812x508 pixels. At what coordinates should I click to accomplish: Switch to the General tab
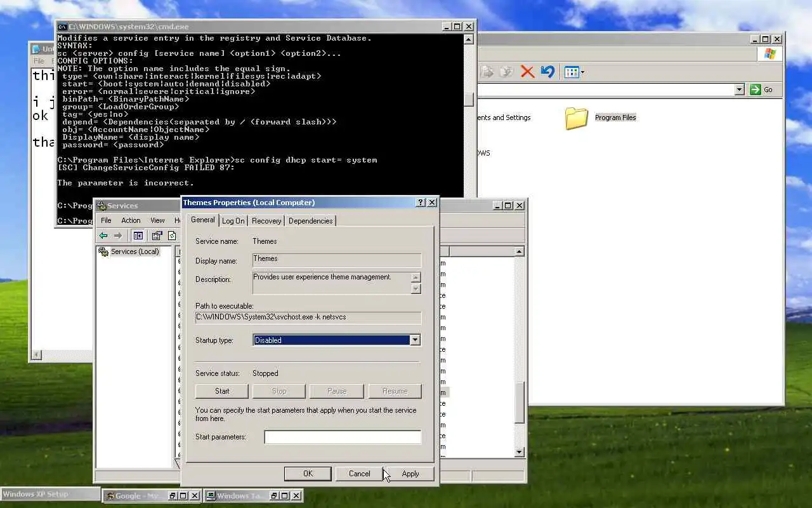203,220
